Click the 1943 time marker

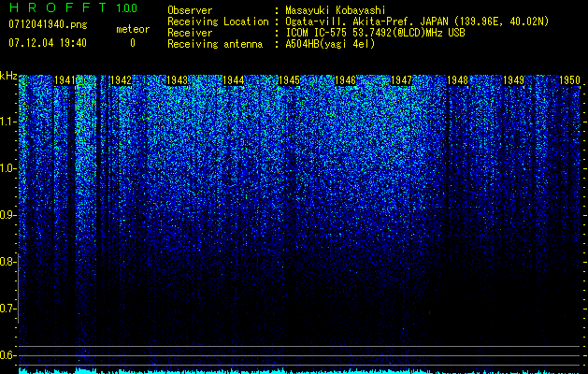(x=177, y=80)
